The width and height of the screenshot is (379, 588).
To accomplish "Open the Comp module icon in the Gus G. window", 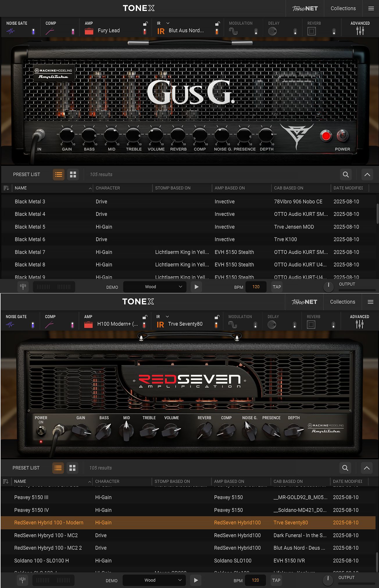I will [x=50, y=31].
